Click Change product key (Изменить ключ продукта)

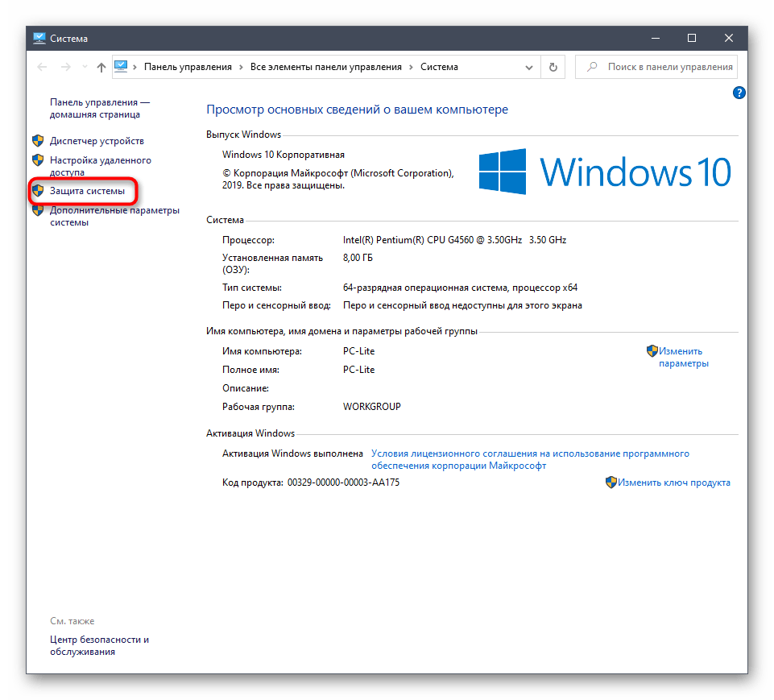674,483
